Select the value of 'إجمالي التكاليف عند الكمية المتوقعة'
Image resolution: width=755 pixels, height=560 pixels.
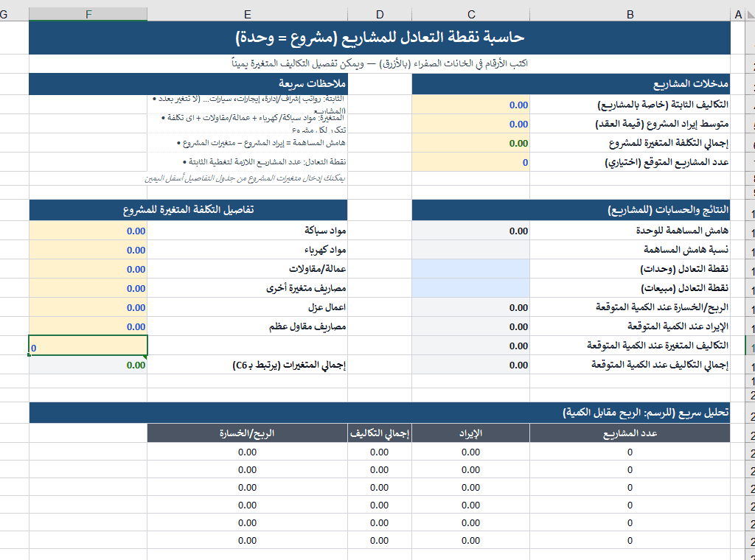[x=471, y=365]
